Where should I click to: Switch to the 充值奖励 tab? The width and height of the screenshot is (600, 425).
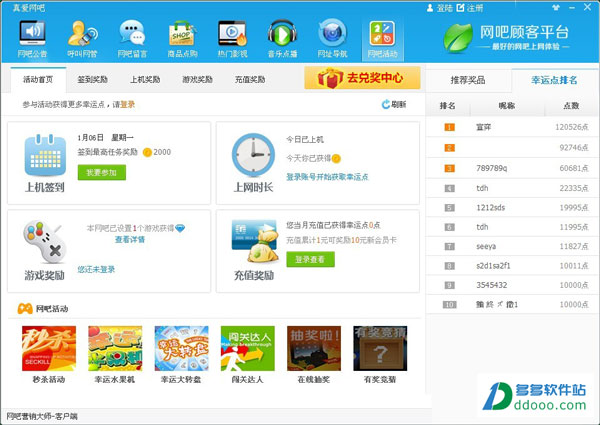[x=250, y=80]
